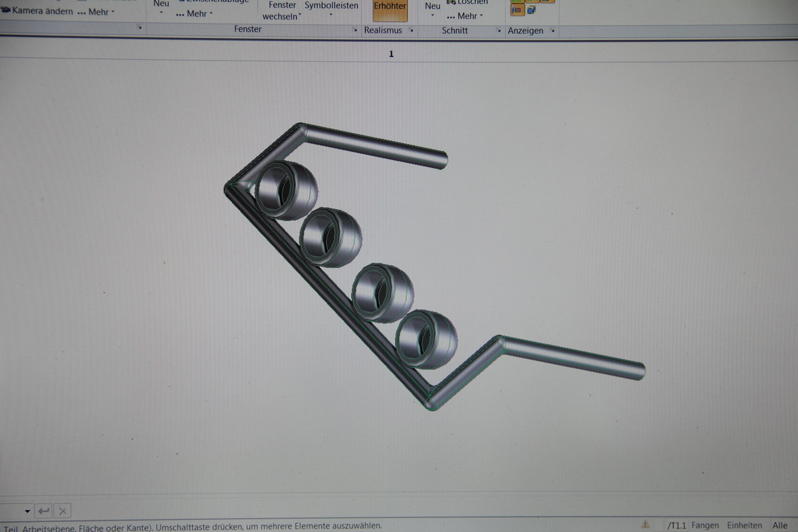Click Alle selection filter in status bar
Viewport: 798px width, 532px height.
click(779, 525)
